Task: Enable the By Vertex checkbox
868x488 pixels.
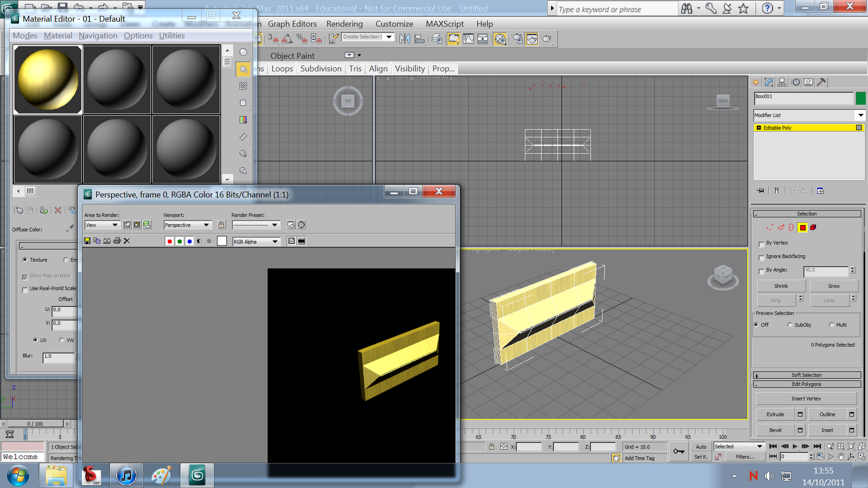Action: coord(762,244)
